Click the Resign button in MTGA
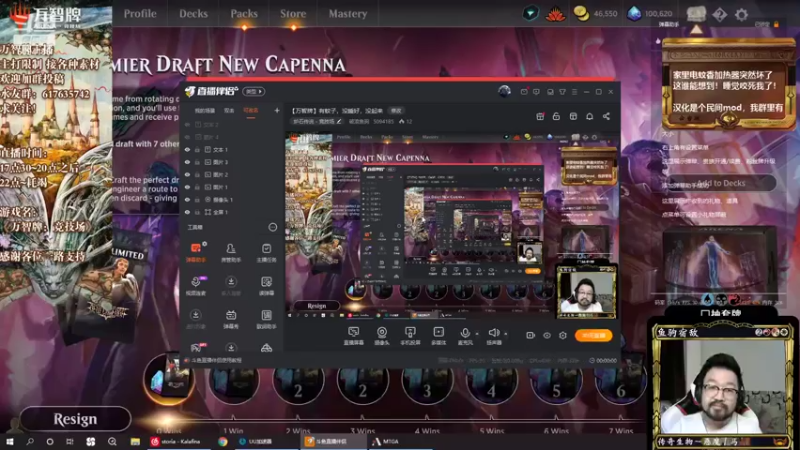The width and height of the screenshot is (800, 450). point(75,419)
